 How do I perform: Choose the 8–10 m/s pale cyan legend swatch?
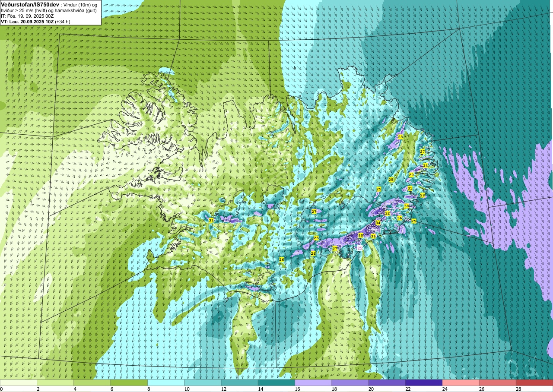tap(166, 383)
